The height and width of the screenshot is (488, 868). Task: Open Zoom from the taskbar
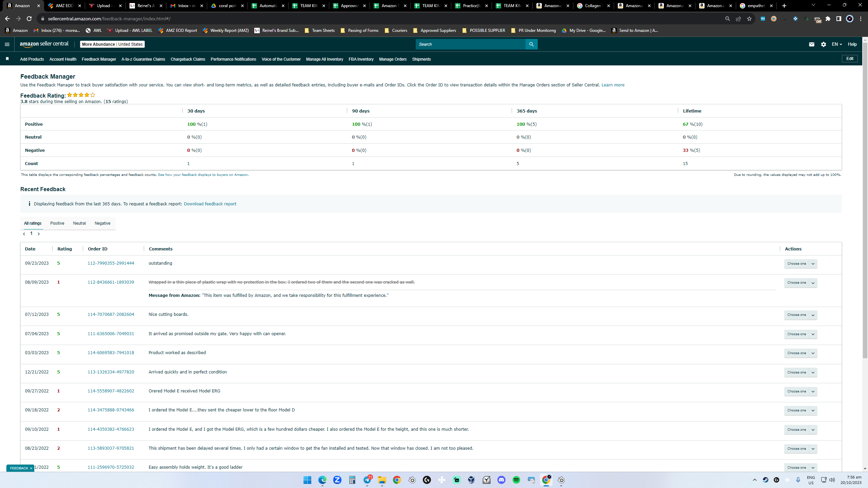coord(337,480)
